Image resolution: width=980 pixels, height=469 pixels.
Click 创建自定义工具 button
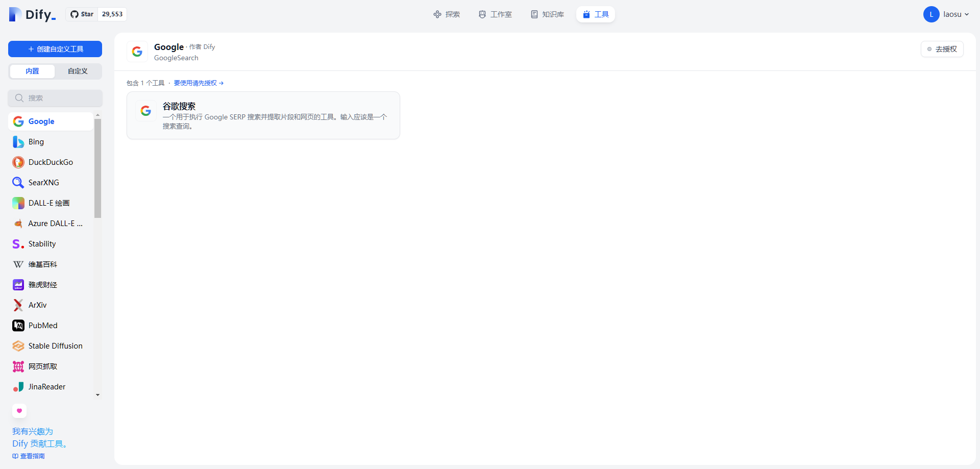pyautogui.click(x=55, y=49)
